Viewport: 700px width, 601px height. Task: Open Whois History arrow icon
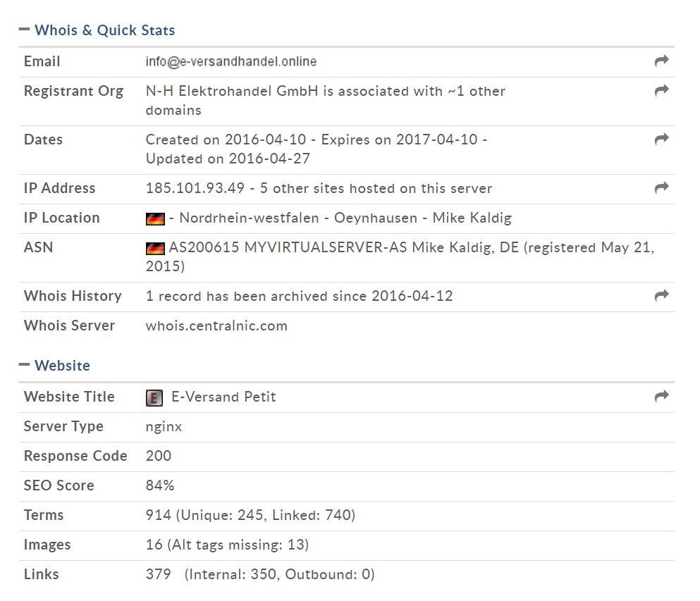[661, 295]
